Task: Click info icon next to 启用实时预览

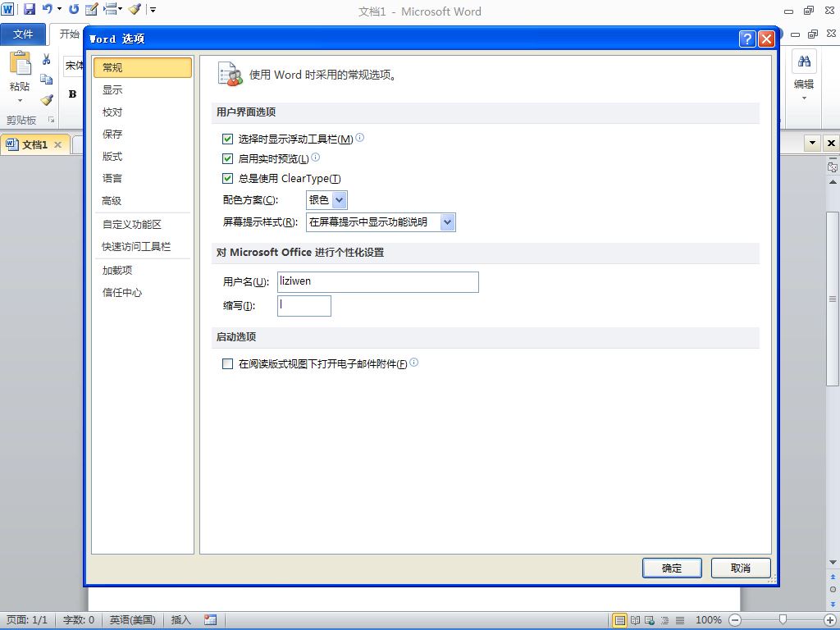Action: 316,157
